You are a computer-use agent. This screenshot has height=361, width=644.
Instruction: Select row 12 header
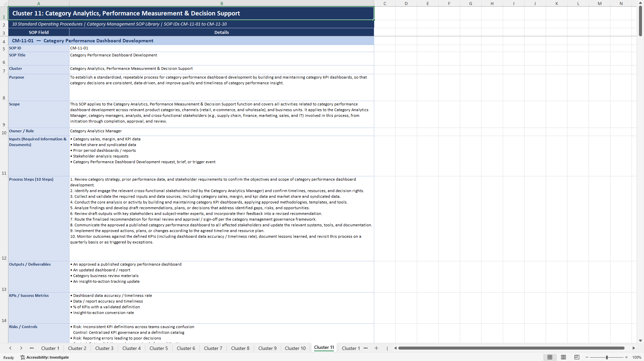pyautogui.click(x=4, y=219)
